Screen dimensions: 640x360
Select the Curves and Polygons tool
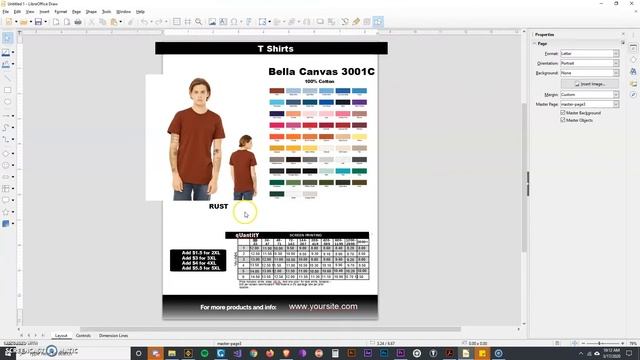[x=6, y=127]
